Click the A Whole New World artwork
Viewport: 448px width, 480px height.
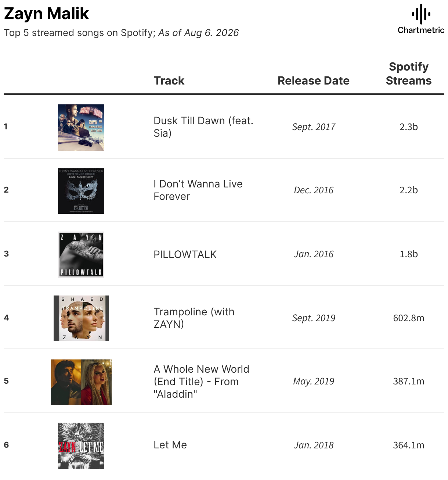(x=81, y=382)
